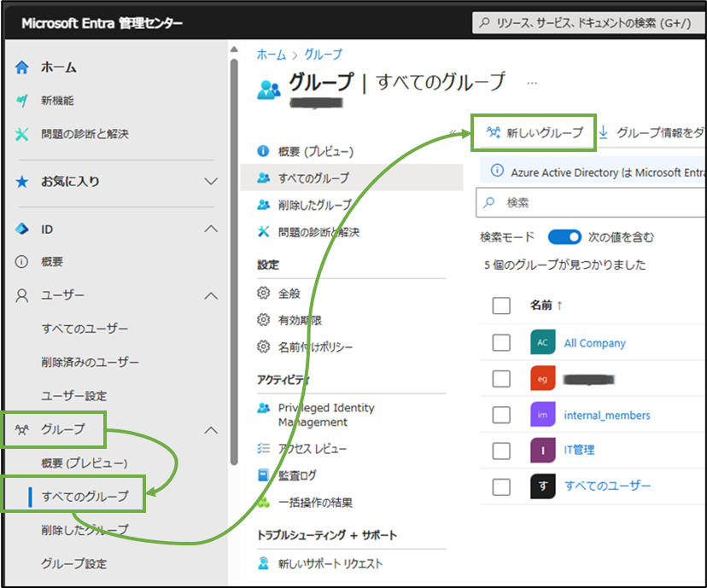Screen dimensions: 707x588
Task: Open the ellipsis menu beside すべてのグループ title
Action: click(532, 84)
